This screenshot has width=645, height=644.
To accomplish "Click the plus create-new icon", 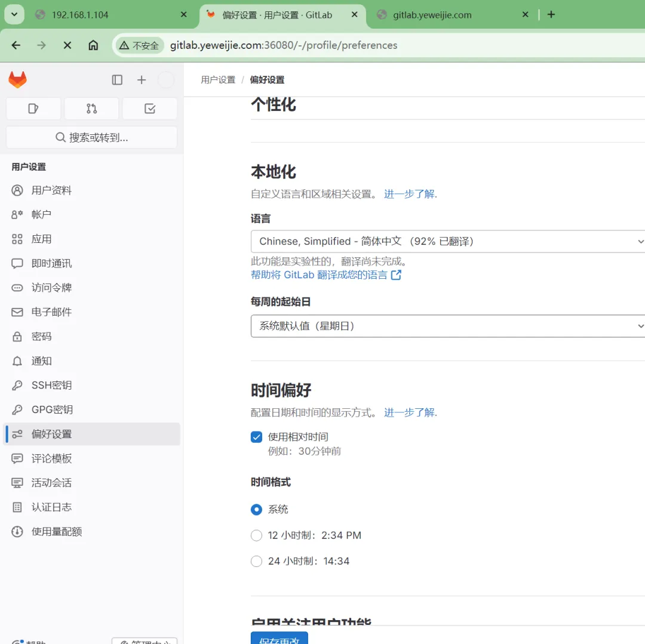I will click(x=142, y=80).
